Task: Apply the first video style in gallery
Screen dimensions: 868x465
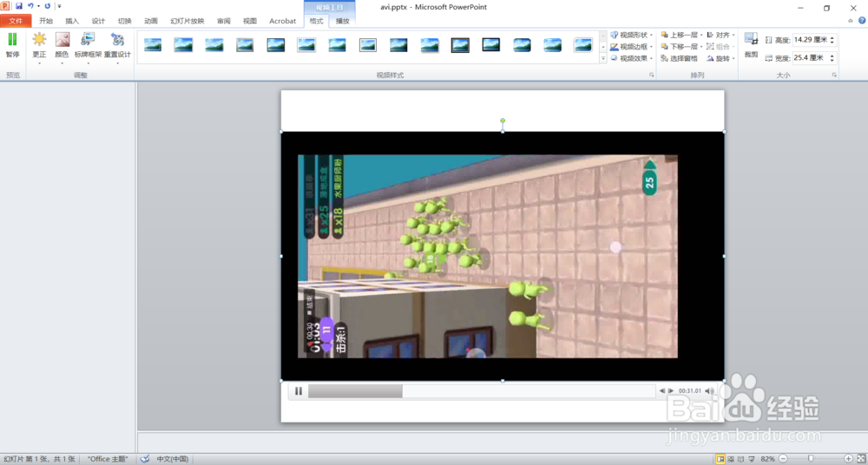Action: [x=153, y=45]
